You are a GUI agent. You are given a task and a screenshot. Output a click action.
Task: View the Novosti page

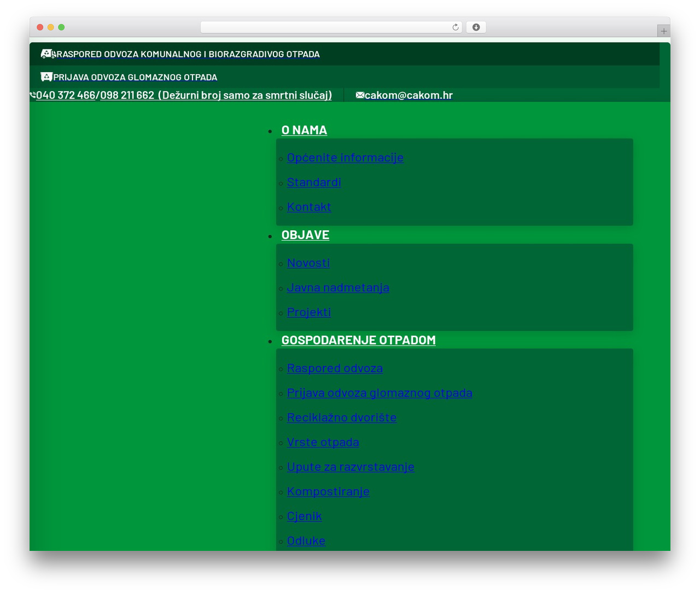point(308,263)
